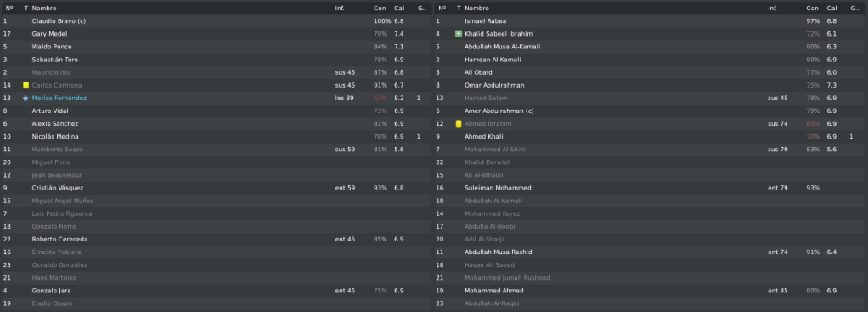Click the star icon beside Matías Fernández
This screenshot has height=312, width=868.
[x=25, y=98]
